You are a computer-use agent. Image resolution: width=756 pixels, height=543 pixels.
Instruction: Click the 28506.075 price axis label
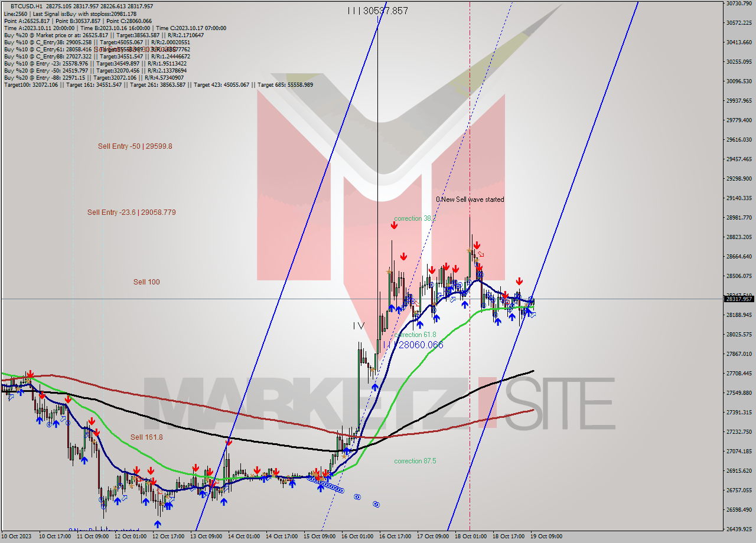(x=739, y=276)
